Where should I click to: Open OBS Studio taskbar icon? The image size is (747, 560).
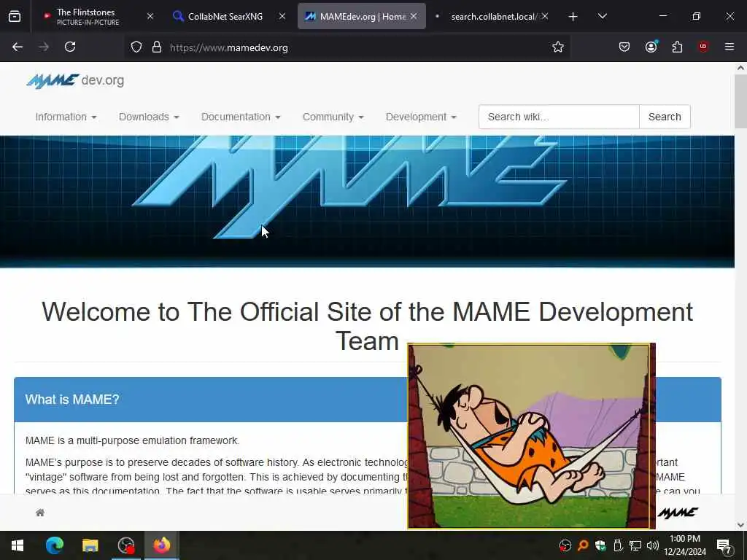(125, 545)
